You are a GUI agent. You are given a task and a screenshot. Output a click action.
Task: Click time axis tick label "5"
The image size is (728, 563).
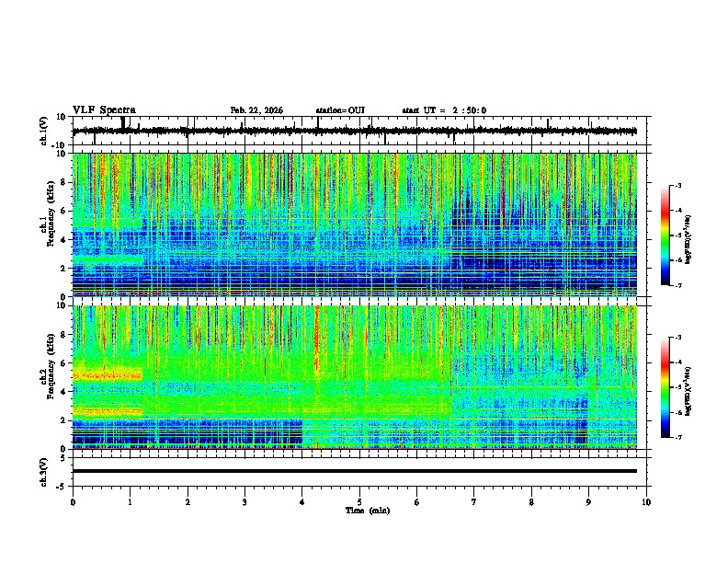coord(359,501)
